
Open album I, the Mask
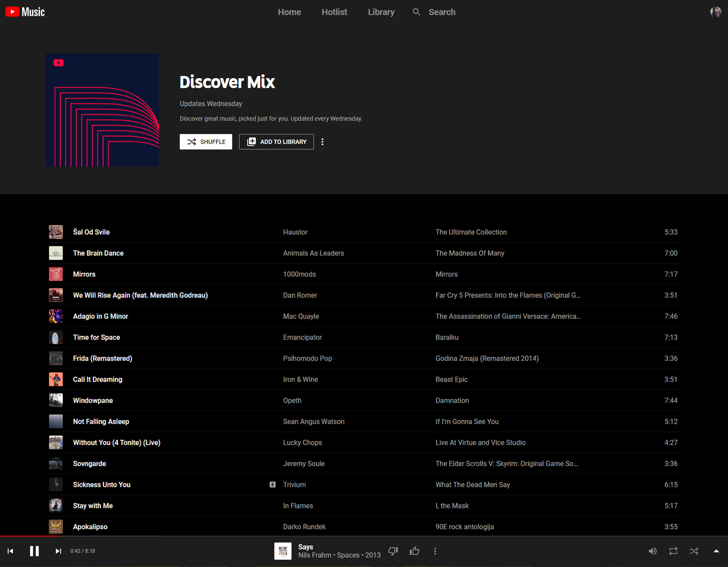point(452,506)
